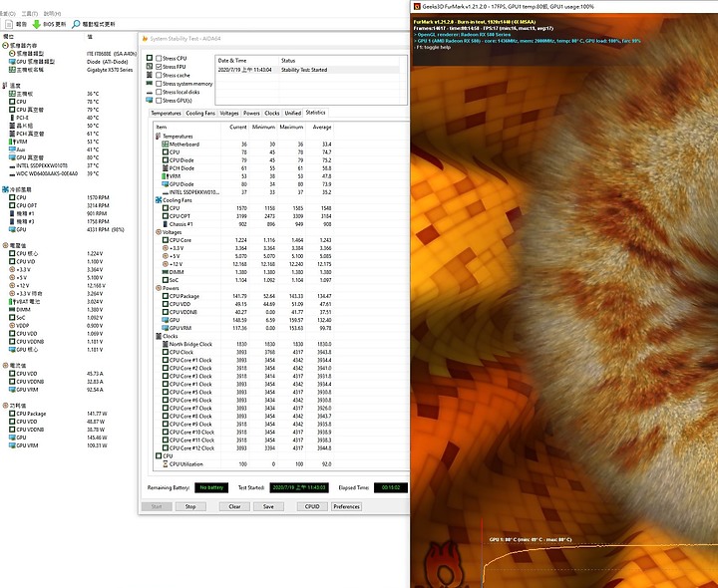Click disk icon beside Stress local disks

(150, 92)
